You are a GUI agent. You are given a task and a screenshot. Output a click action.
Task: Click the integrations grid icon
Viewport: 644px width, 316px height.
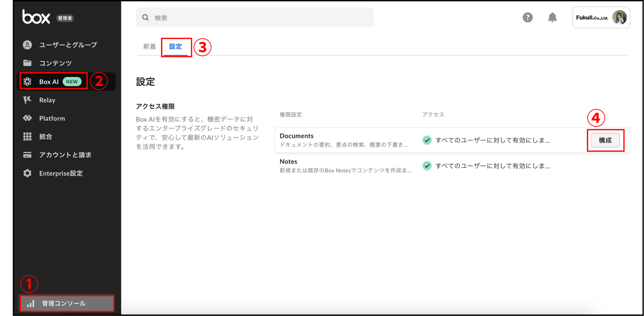28,136
